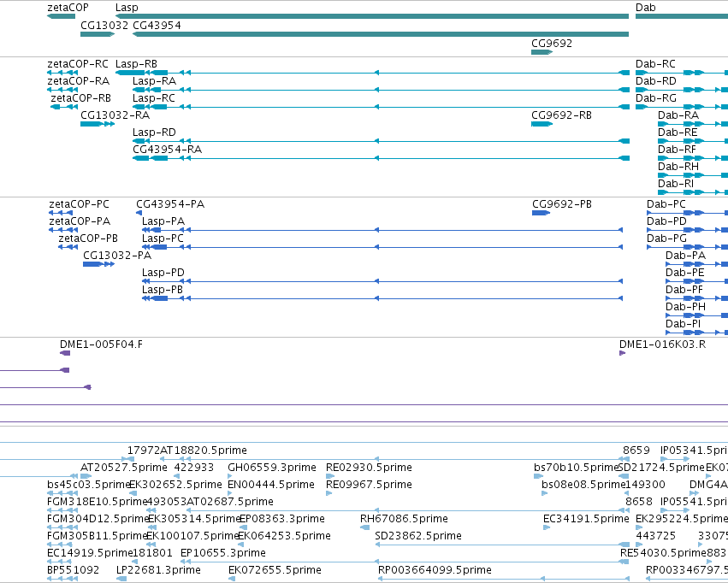
Task: Click the Dab-PC protein label
Action: pyautogui.click(x=666, y=204)
